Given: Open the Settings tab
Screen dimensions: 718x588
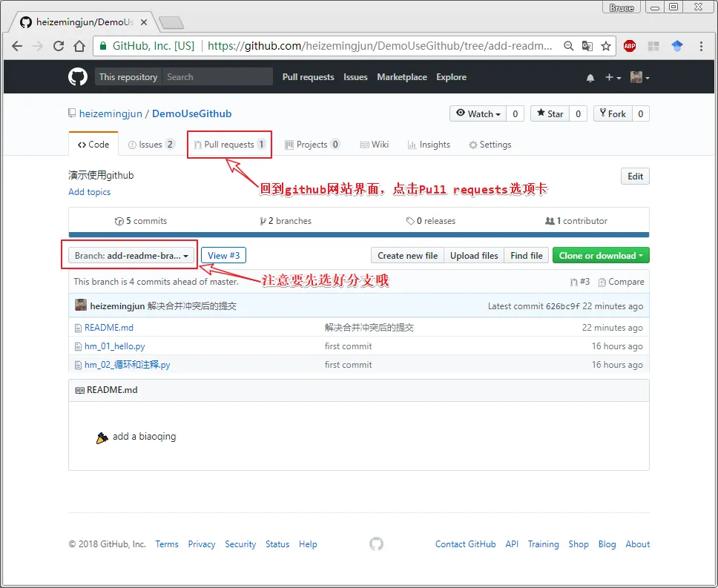Looking at the screenshot, I should pyautogui.click(x=490, y=145).
